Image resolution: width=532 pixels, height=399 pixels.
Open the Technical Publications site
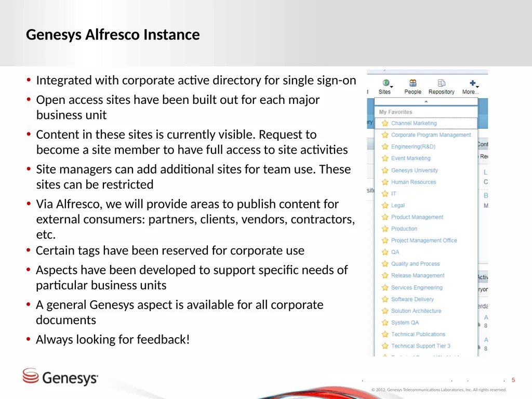click(x=418, y=334)
